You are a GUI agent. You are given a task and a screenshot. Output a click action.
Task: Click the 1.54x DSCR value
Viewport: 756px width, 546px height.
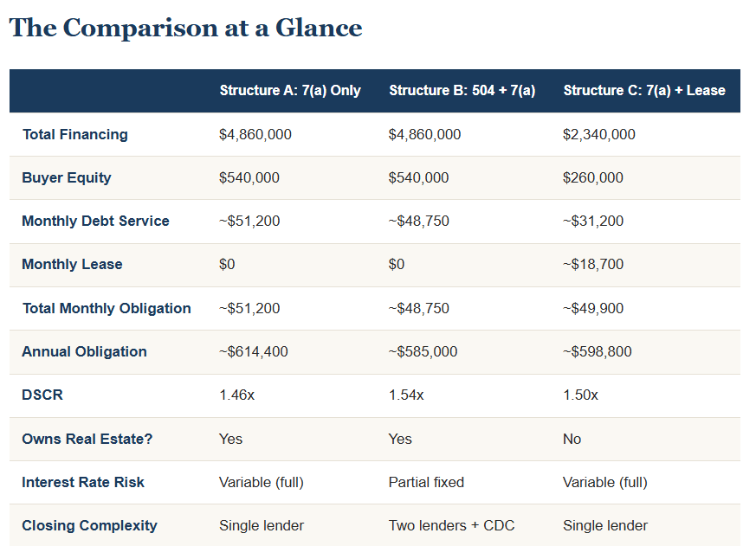406,395
